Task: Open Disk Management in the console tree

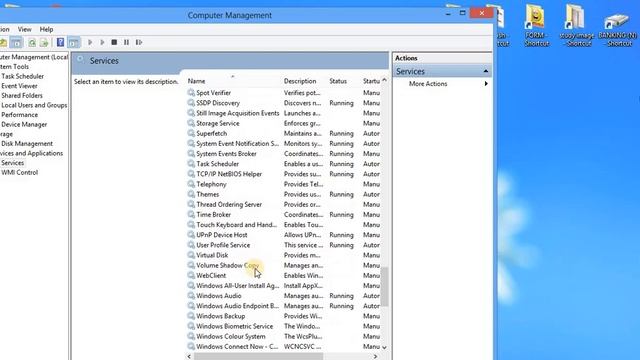Action: 27,144
